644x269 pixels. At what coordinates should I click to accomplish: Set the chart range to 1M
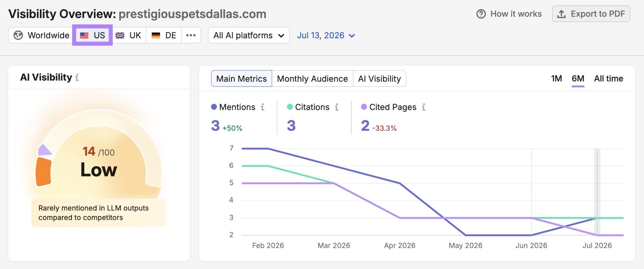pos(556,79)
